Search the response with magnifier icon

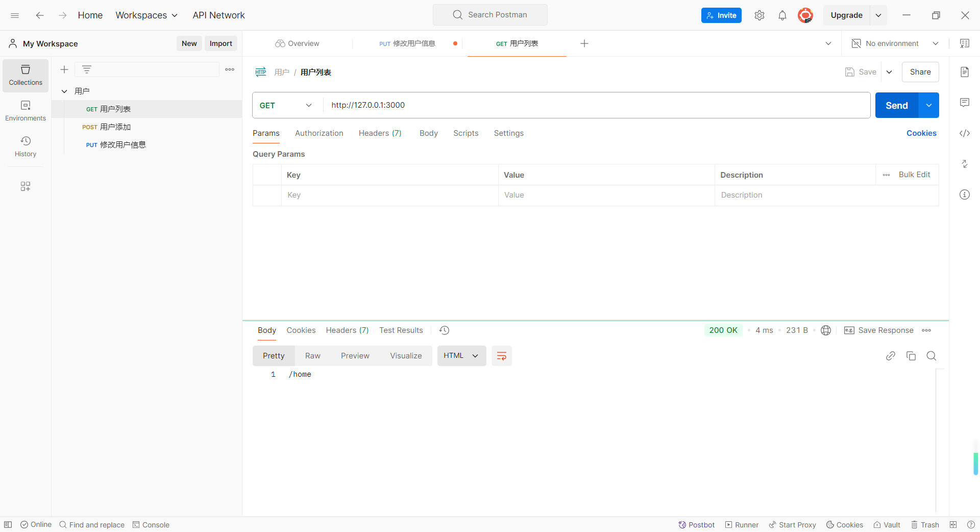coord(931,356)
